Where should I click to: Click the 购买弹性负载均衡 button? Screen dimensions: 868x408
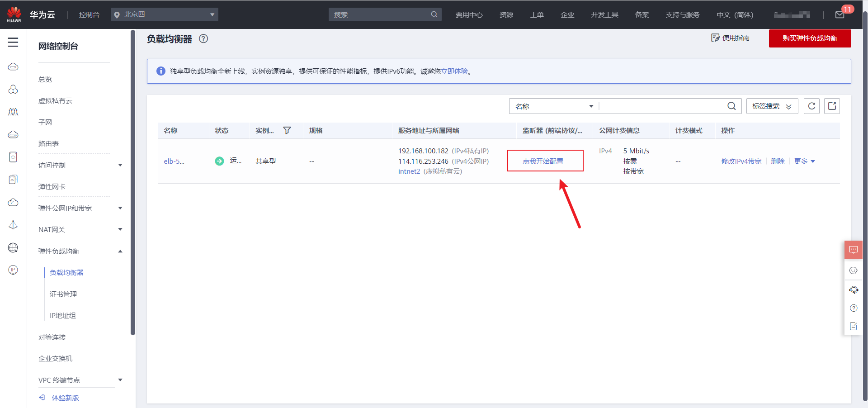(x=810, y=38)
